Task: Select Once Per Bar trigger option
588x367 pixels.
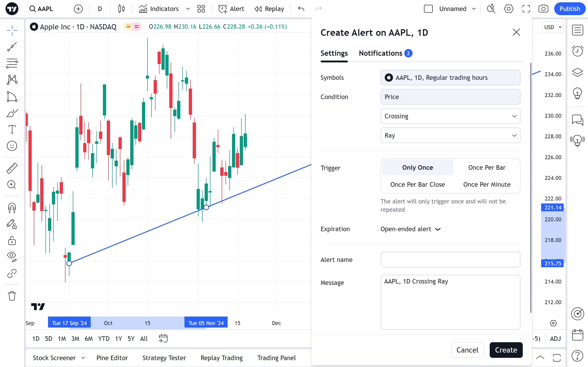Action: [x=486, y=167]
